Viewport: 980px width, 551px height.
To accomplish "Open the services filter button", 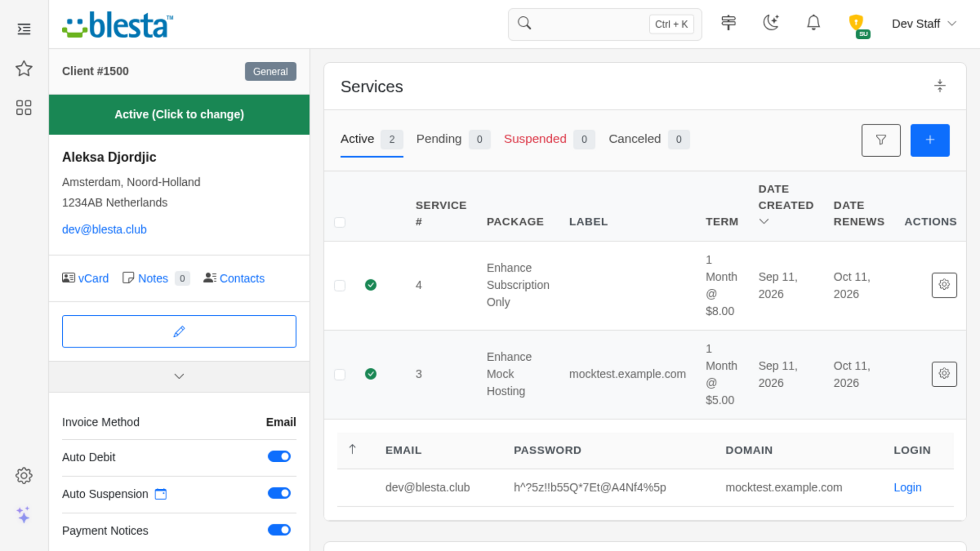I will pyautogui.click(x=881, y=140).
